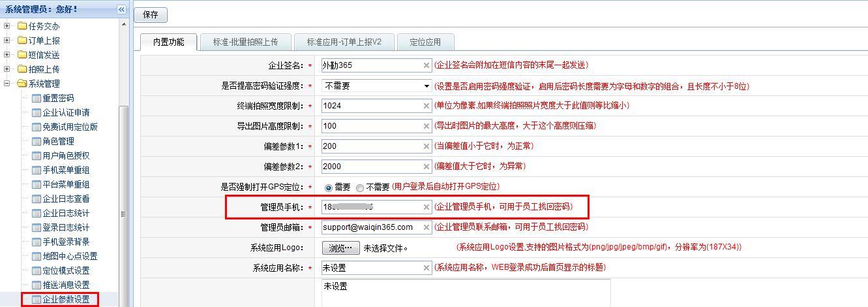This screenshot has height=307, width=868.
Task: Select 不需要 for forced GPS positioning
Action: [x=360, y=187]
